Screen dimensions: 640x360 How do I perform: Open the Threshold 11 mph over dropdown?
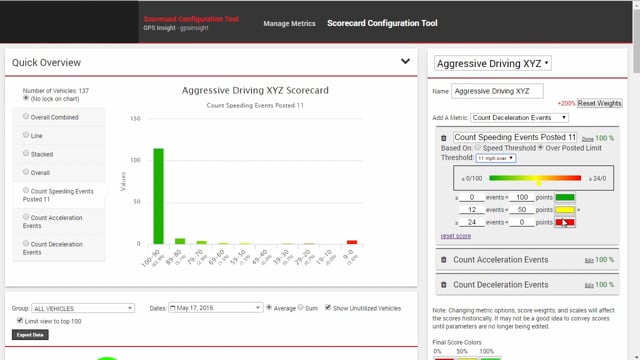pos(496,158)
